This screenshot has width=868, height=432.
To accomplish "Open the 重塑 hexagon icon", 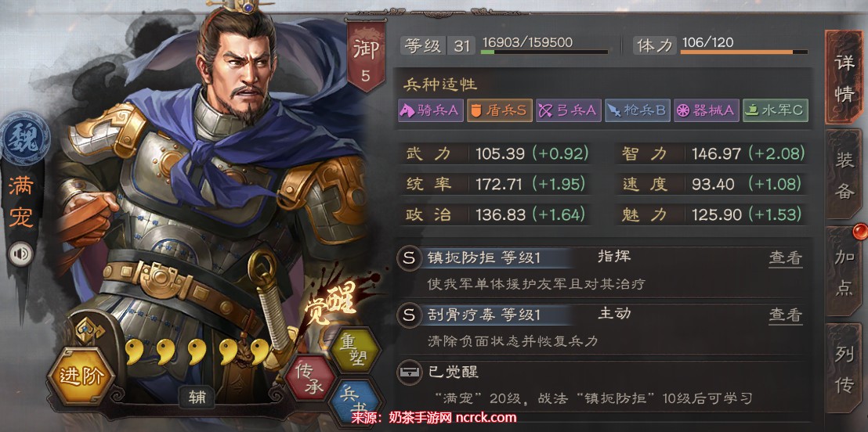I will tap(354, 351).
